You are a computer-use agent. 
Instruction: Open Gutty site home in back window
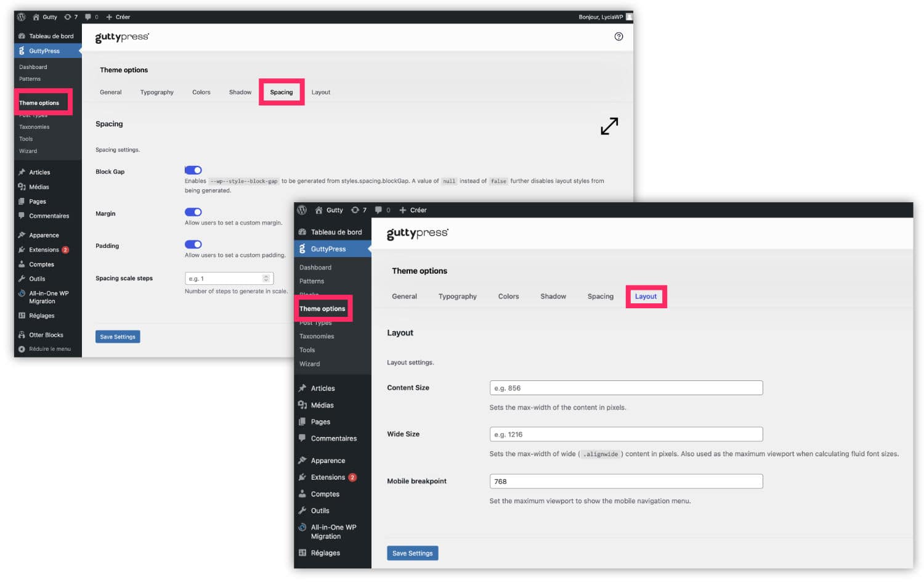point(45,17)
